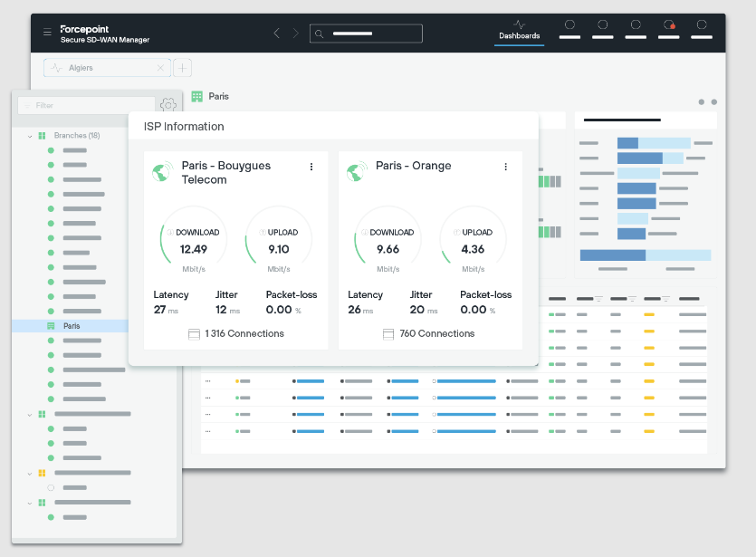Open the kebab menu on Paris - Bouygues Telecom card

coord(311,167)
